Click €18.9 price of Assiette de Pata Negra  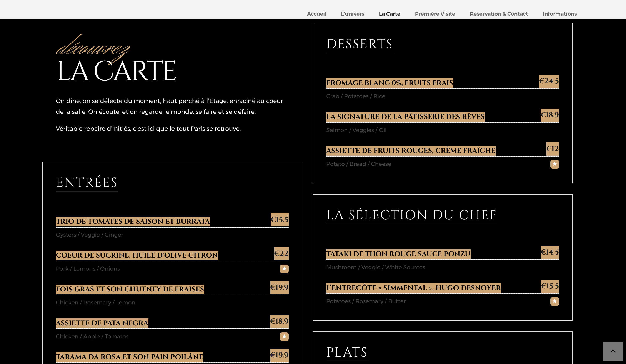pyautogui.click(x=280, y=321)
